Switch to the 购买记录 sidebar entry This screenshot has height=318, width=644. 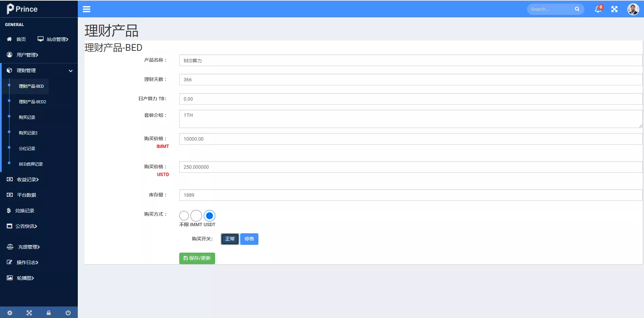pyautogui.click(x=27, y=117)
